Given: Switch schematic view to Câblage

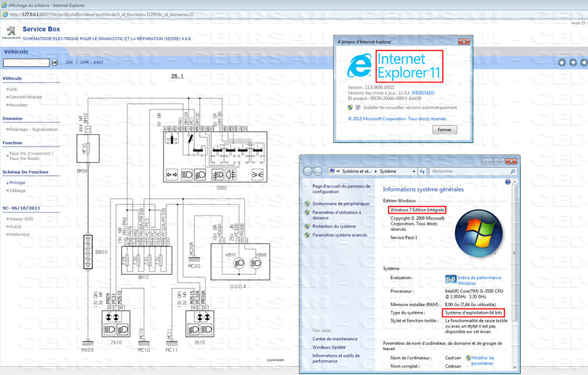Looking at the screenshot, I should tap(18, 191).
